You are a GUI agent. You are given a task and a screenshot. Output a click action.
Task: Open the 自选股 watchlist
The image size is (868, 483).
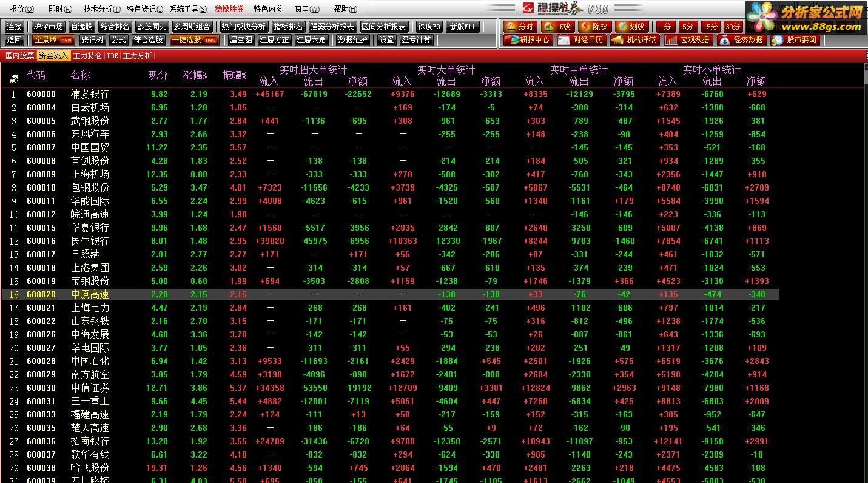[82, 27]
